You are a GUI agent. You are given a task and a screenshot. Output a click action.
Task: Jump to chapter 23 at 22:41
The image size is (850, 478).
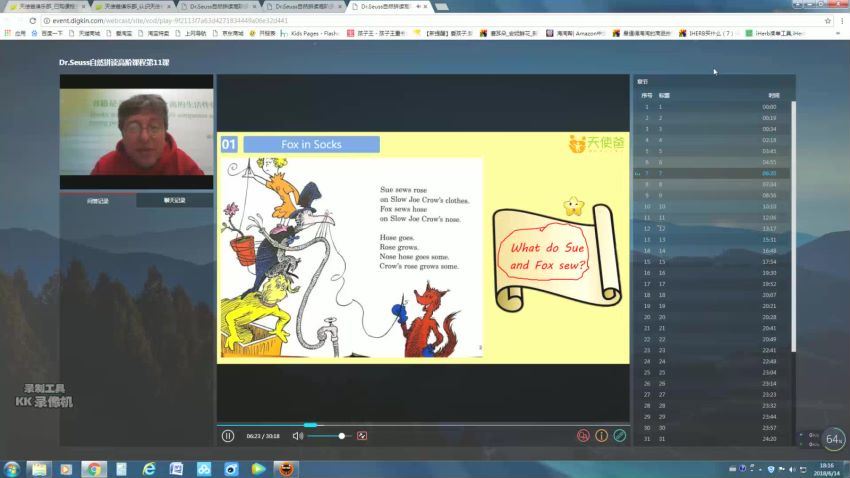click(711, 350)
